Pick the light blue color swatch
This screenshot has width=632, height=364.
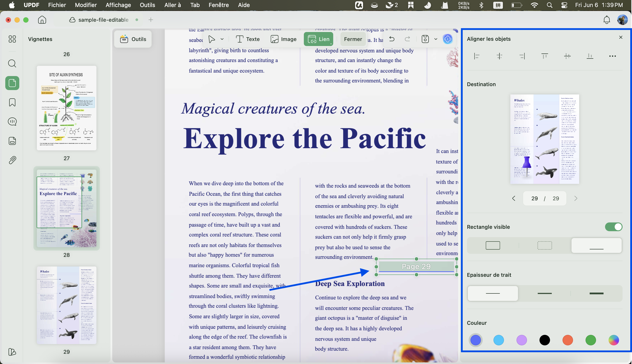pos(498,340)
